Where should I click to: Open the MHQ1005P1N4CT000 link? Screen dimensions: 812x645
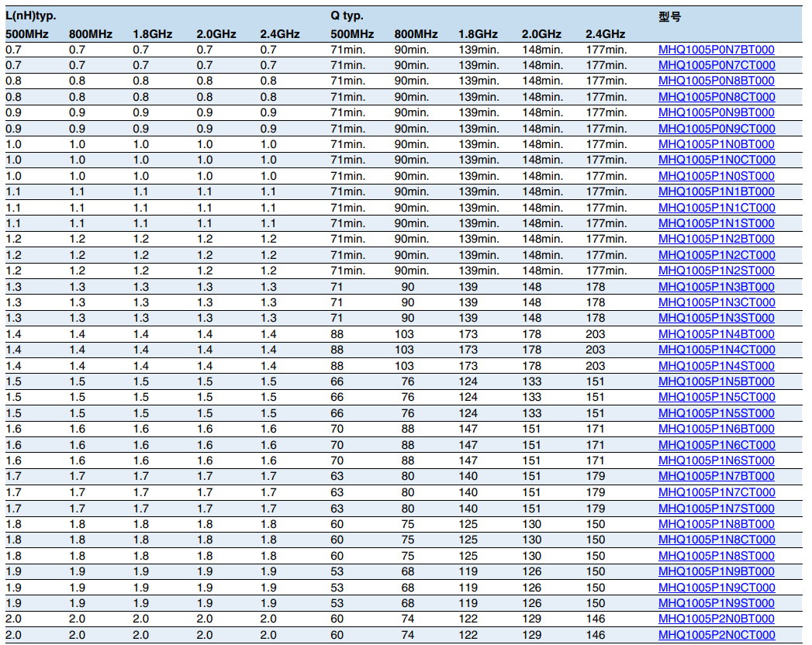(x=716, y=350)
